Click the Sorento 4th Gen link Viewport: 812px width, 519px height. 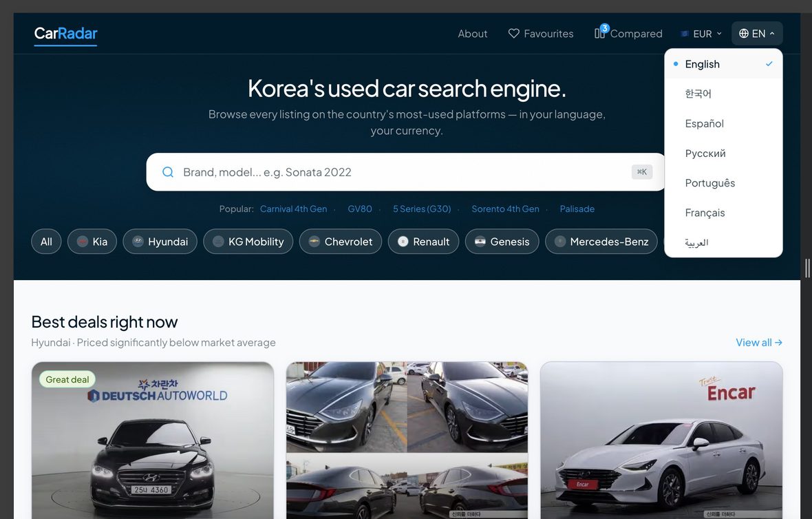point(505,209)
